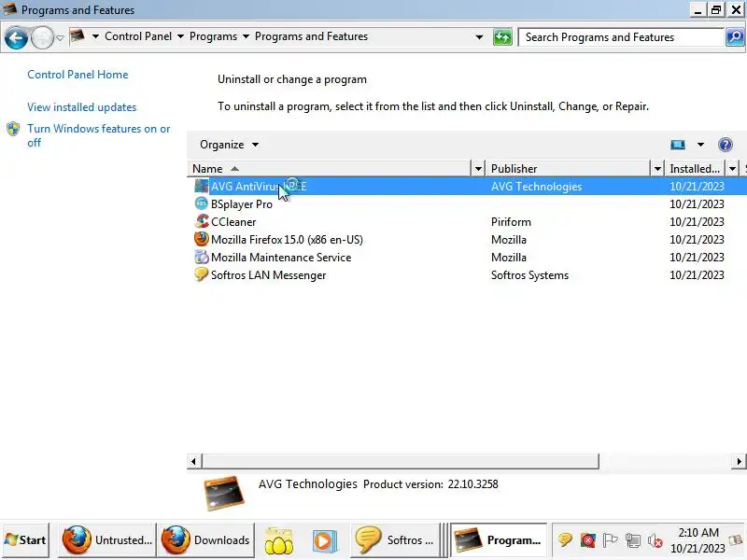The image size is (747, 560).
Task: Open Control Panel Home link
Action: coord(78,75)
